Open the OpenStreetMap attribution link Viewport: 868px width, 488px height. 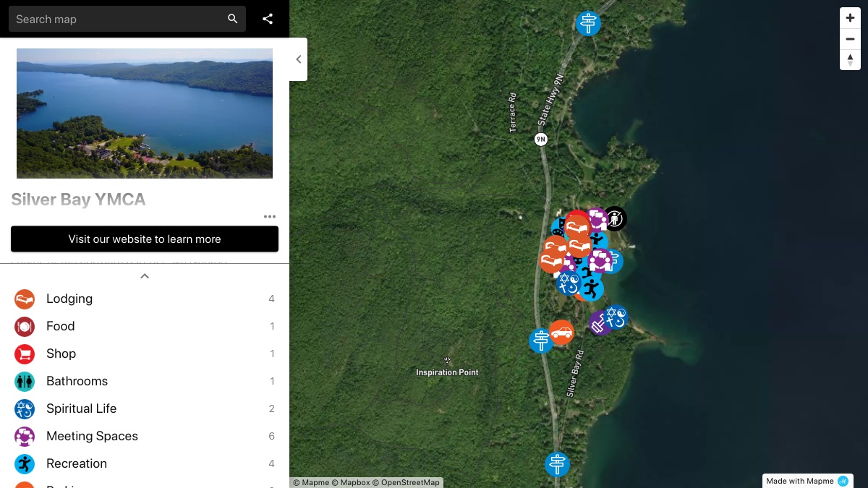click(x=406, y=482)
